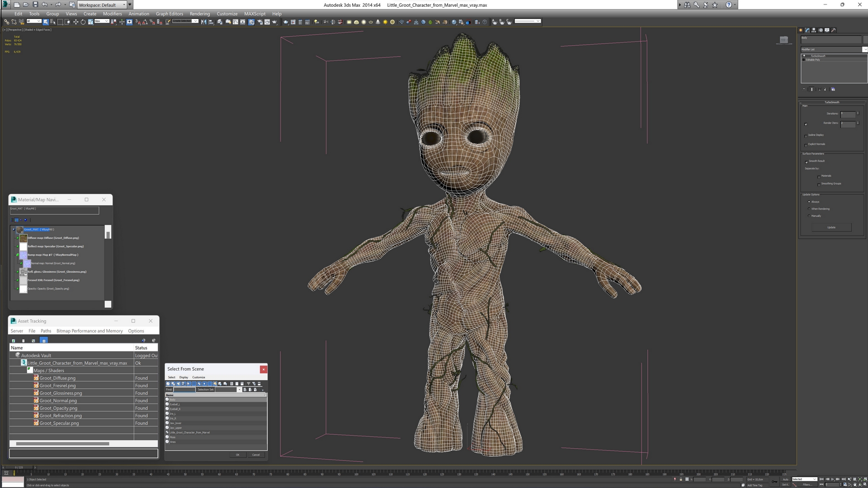Select the Manually update radio option
Image resolution: width=868 pixels, height=488 pixels.
[x=809, y=216]
